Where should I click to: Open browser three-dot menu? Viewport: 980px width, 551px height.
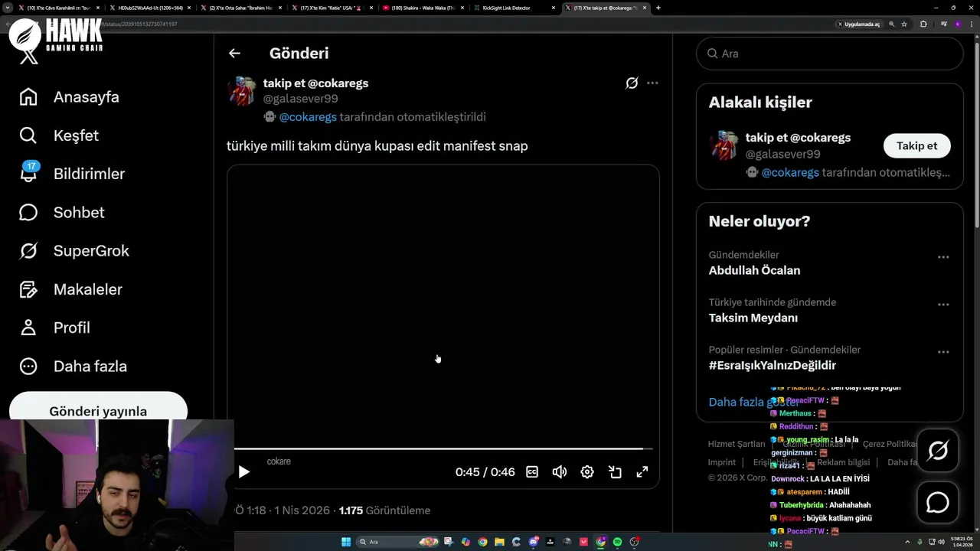pos(971,24)
